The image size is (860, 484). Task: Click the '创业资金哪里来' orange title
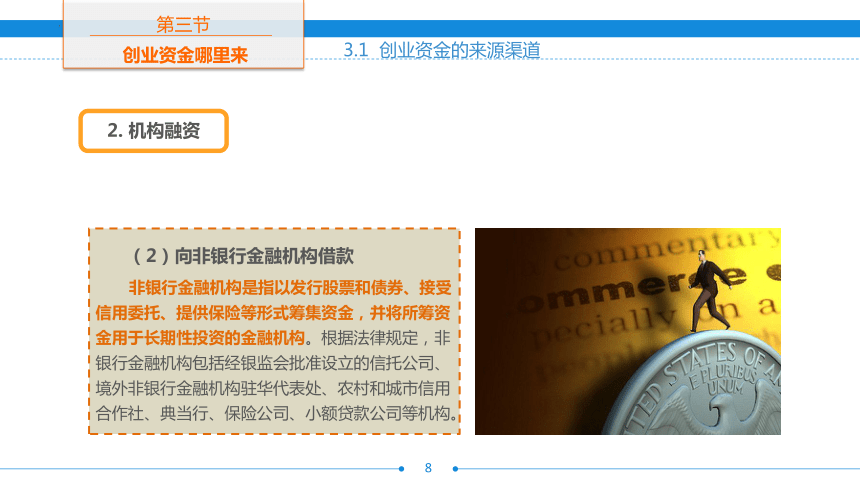(x=185, y=55)
